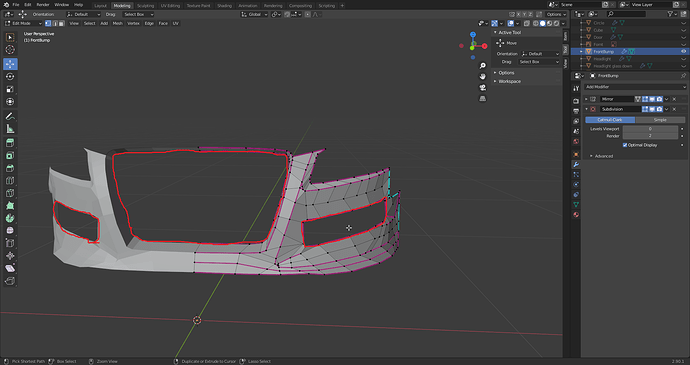Select the Select Box tool in toolbar
690x365 pixels.
click(10, 37)
